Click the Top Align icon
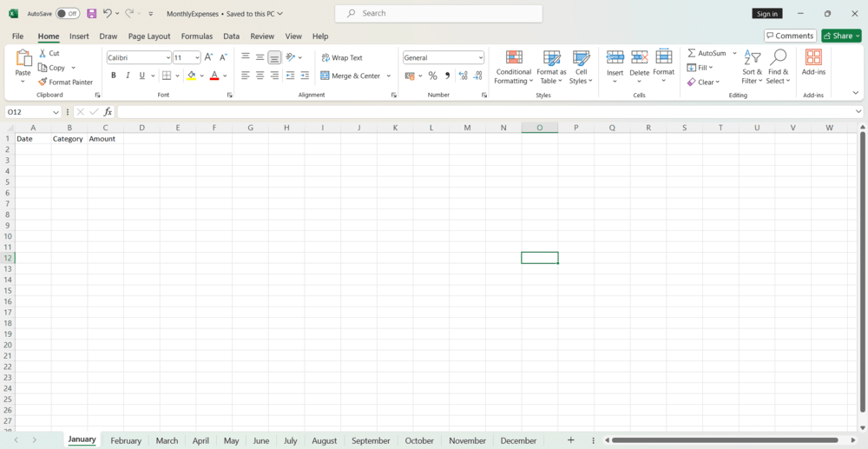Screen dimensions: 868x449 tap(246, 57)
